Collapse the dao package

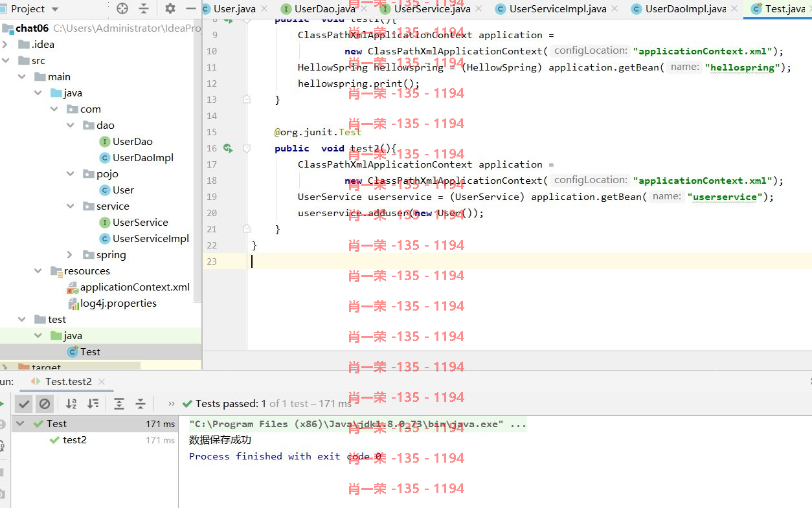(71, 126)
